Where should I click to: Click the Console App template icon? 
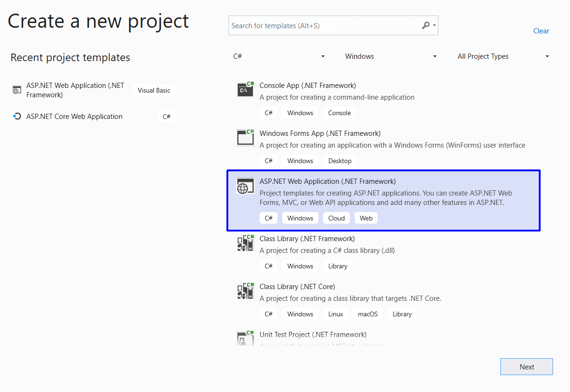[245, 89]
